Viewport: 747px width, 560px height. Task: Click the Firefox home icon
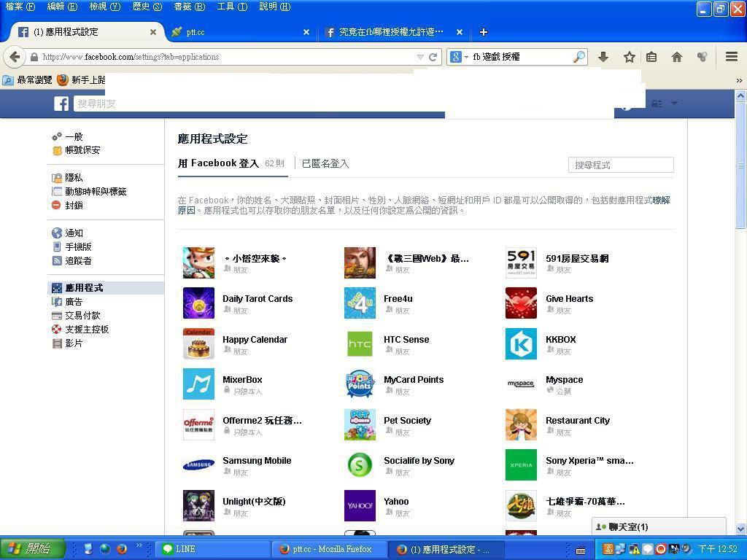tap(677, 57)
